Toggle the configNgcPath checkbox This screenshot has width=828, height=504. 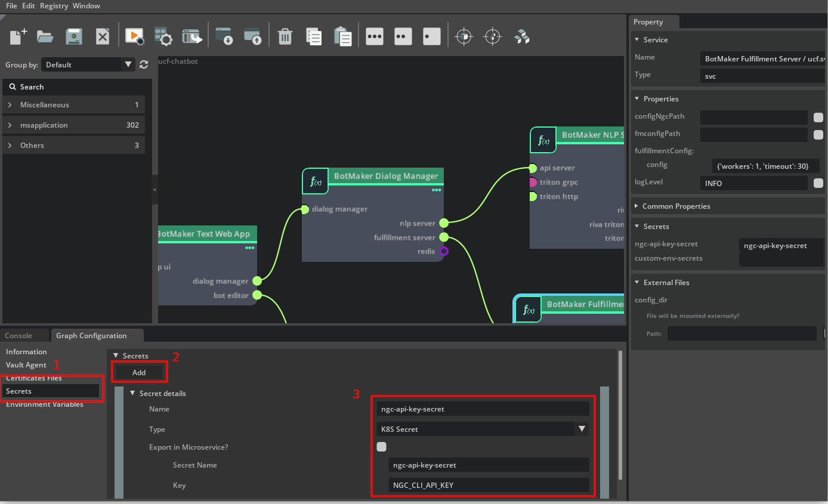(818, 118)
